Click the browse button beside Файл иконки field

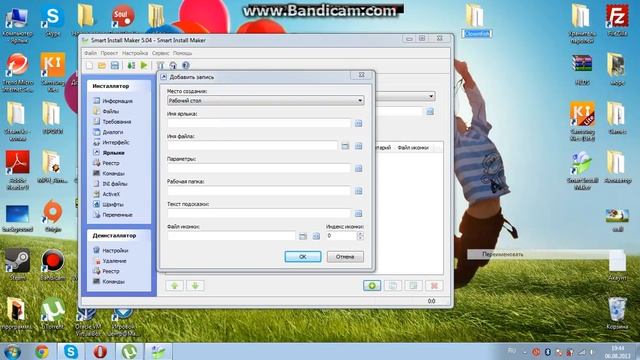[303, 236]
